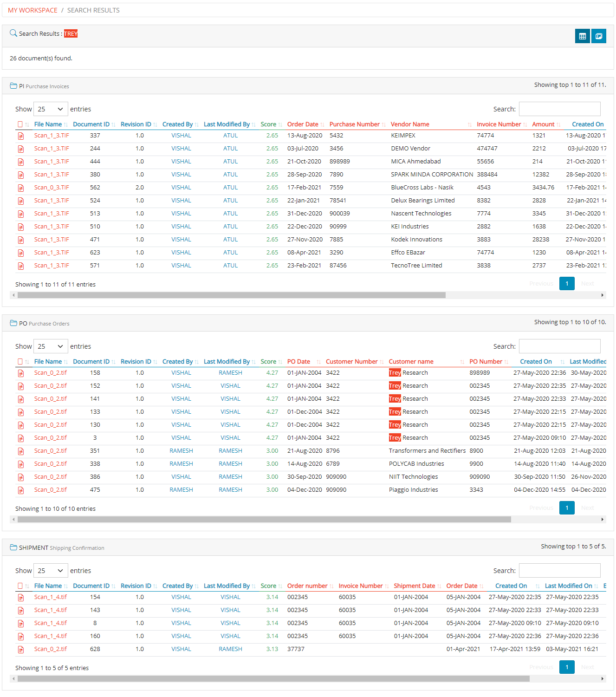
Task: Focus Search field in Purchase Invoices section
Action: (559, 109)
